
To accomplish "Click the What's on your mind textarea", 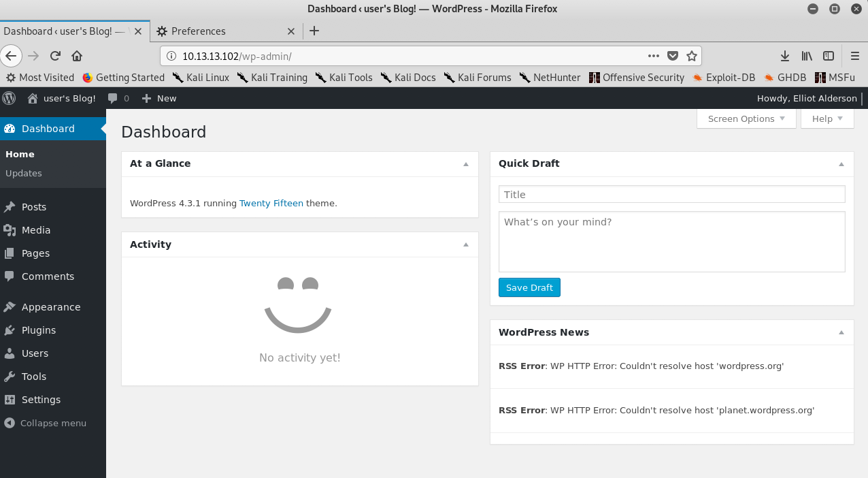I will (x=672, y=242).
